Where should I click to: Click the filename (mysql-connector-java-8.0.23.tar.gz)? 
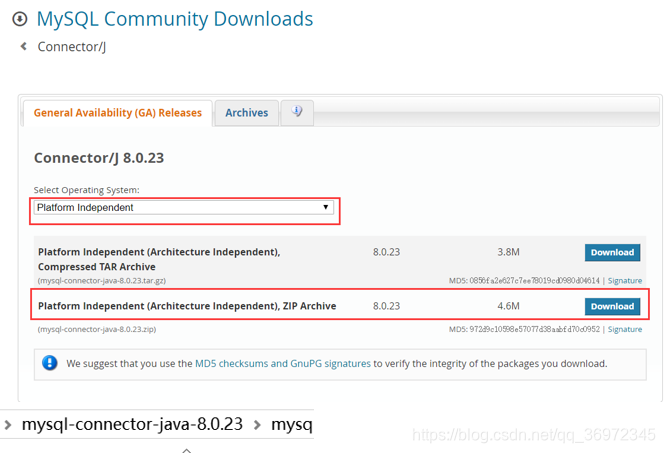(x=102, y=281)
